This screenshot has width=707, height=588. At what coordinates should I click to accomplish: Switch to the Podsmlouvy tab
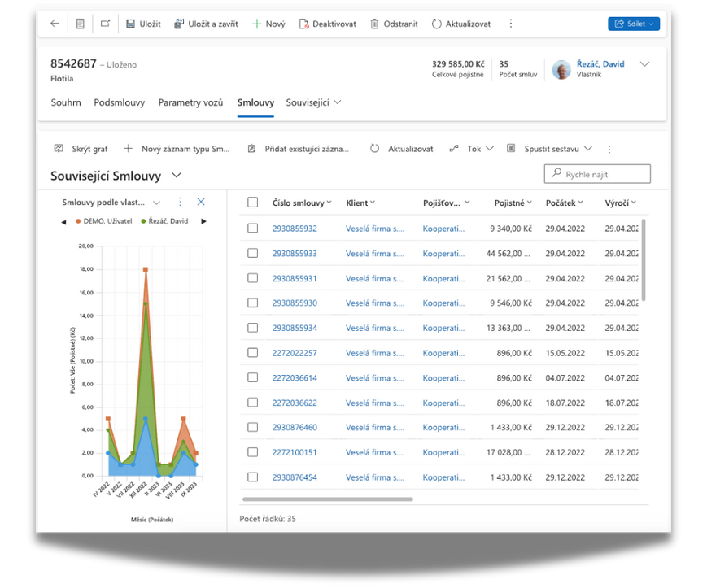point(119,102)
